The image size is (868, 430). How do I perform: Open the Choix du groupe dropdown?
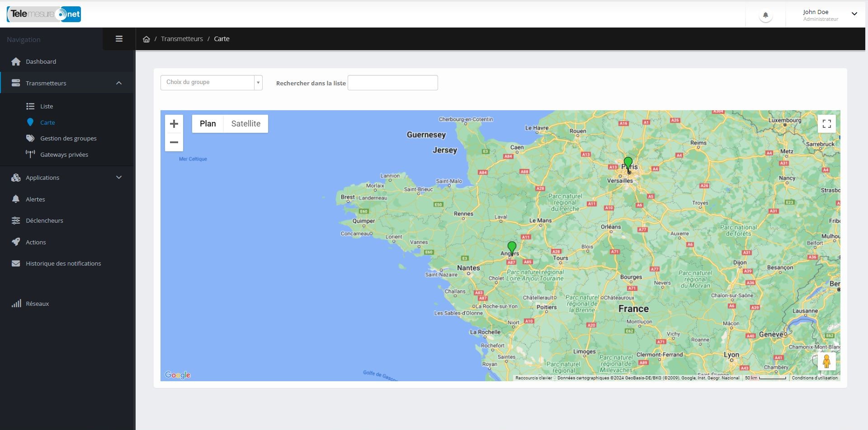pos(212,83)
